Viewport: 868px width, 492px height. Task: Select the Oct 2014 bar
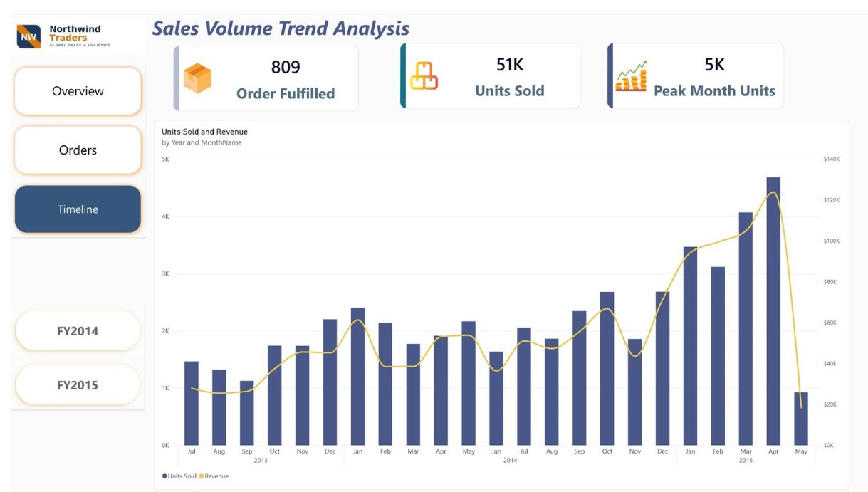(607, 369)
